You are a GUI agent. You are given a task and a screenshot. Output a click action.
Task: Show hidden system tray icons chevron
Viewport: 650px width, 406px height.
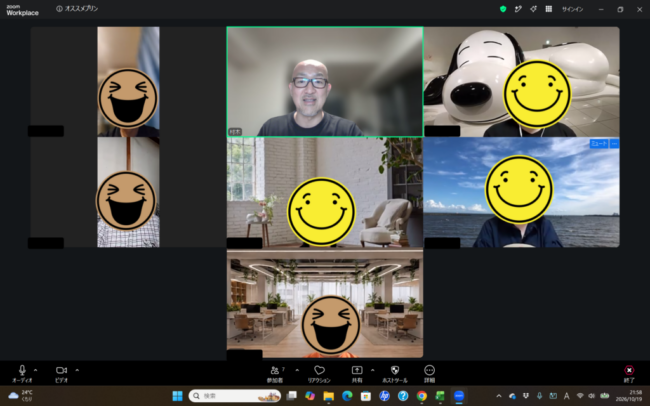click(x=499, y=396)
